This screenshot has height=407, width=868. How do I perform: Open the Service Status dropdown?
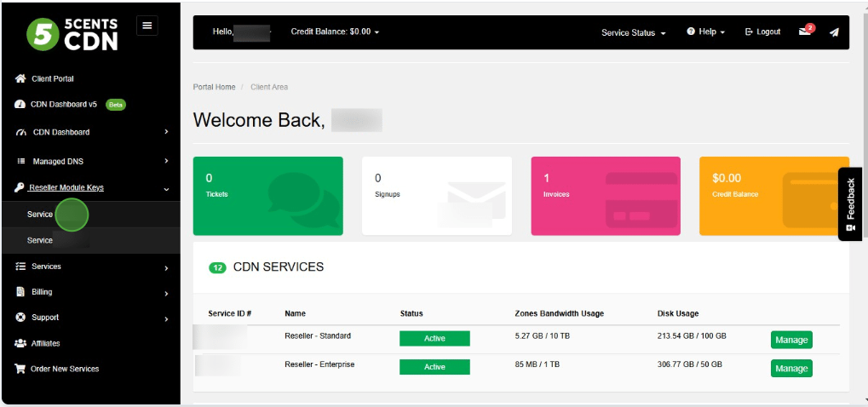click(x=633, y=32)
